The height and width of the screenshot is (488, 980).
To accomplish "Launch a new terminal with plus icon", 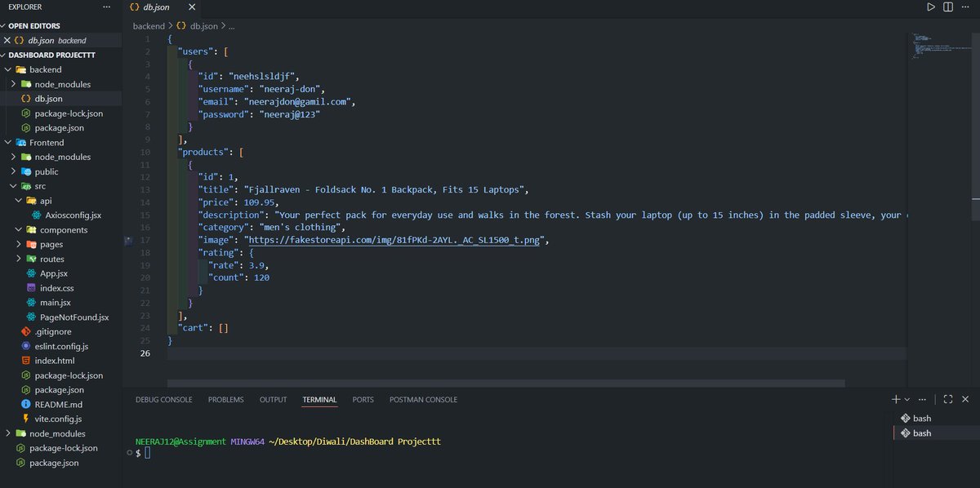I will [x=896, y=399].
